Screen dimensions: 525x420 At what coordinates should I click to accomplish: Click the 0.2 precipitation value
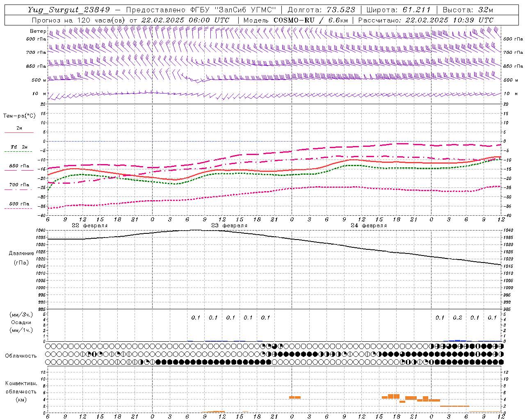[x=457, y=317]
